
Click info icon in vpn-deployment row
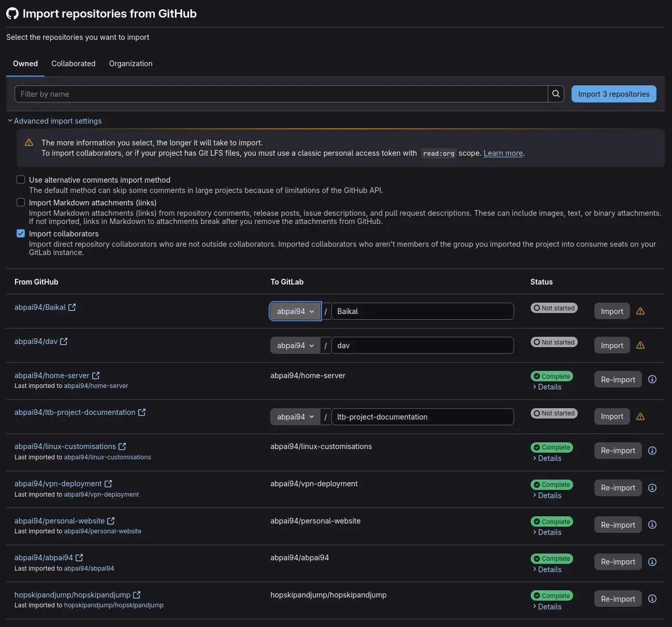point(652,488)
